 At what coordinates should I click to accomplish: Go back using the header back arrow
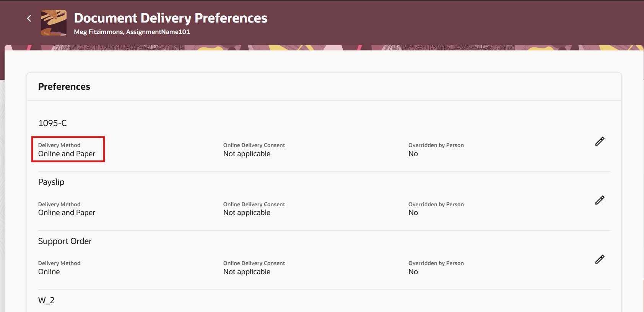click(29, 18)
